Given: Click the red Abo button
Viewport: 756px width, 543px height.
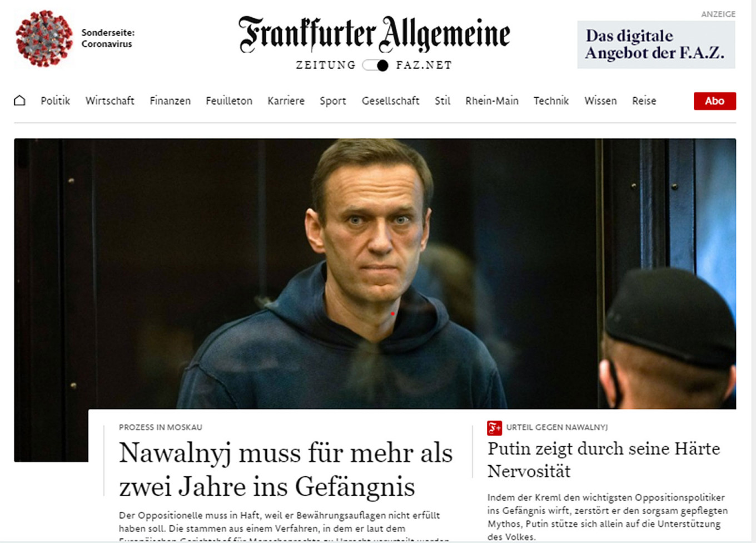Looking at the screenshot, I should (x=714, y=101).
